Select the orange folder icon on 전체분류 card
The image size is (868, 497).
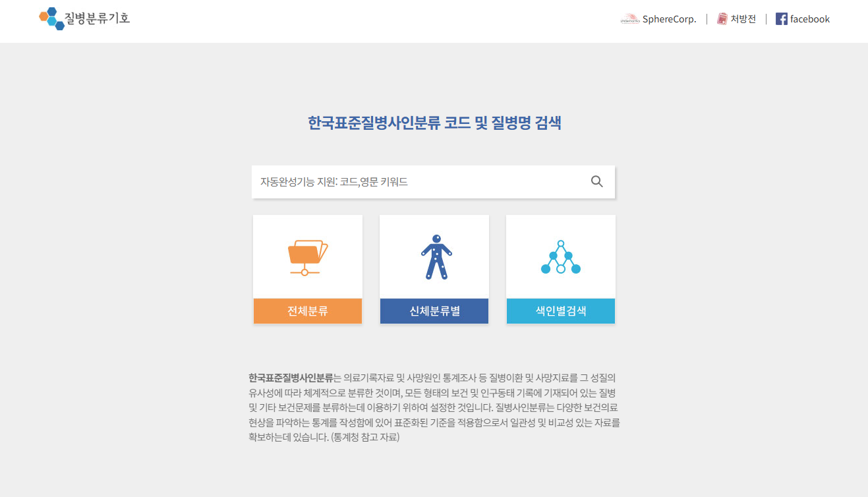point(307,256)
